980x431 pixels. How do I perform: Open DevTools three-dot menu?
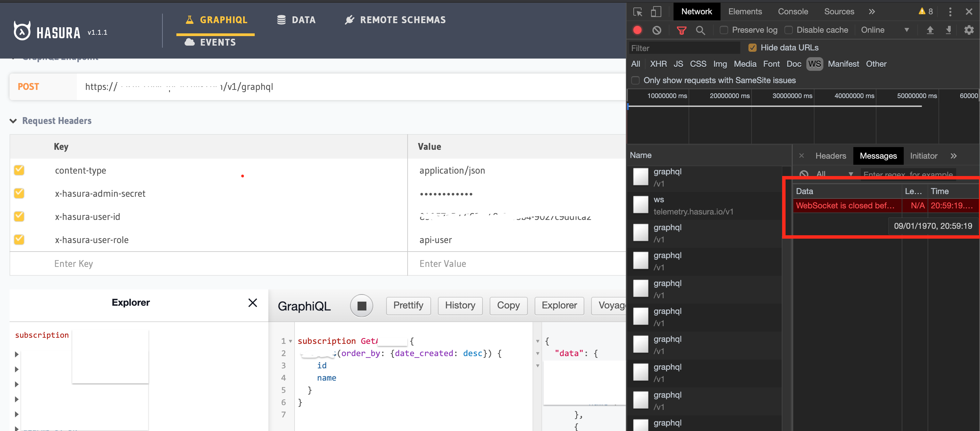click(950, 12)
